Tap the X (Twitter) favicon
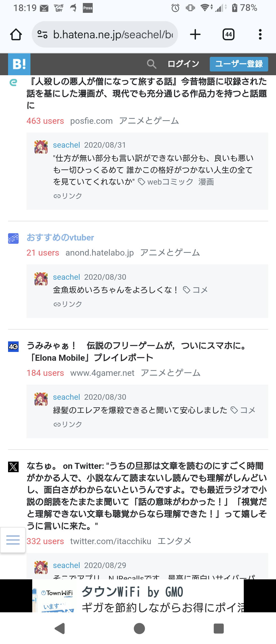Image resolution: width=276 pixels, height=644 pixels. tap(13, 467)
